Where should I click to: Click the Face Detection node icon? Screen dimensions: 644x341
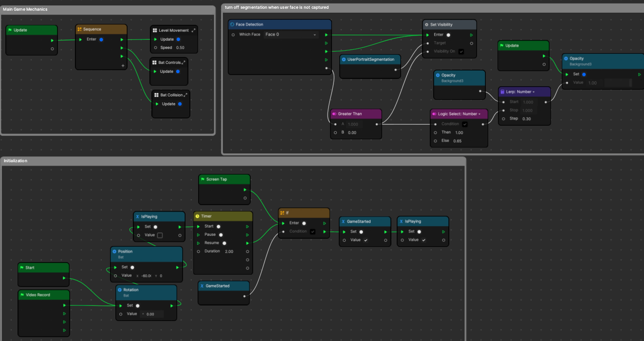[x=232, y=25]
